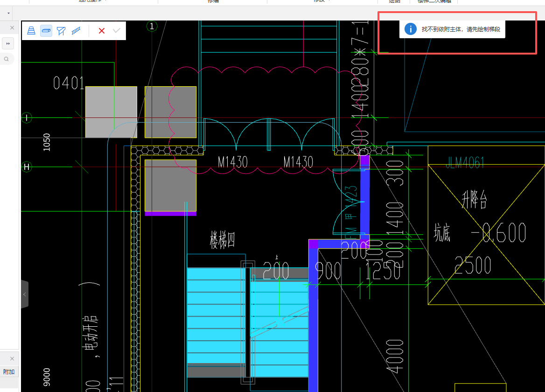Viewport: 545px width, 392px height.
Task: Click axis bubble labeled H
Action: click(x=27, y=167)
